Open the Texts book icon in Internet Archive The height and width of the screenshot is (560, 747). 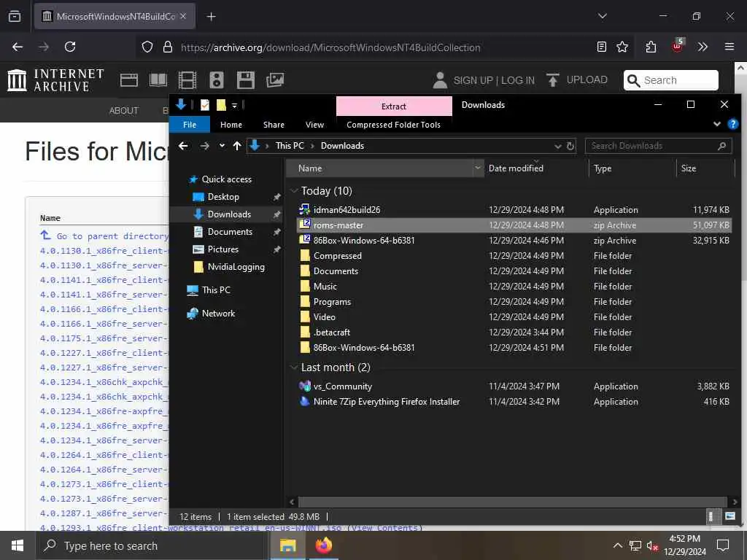tap(158, 80)
